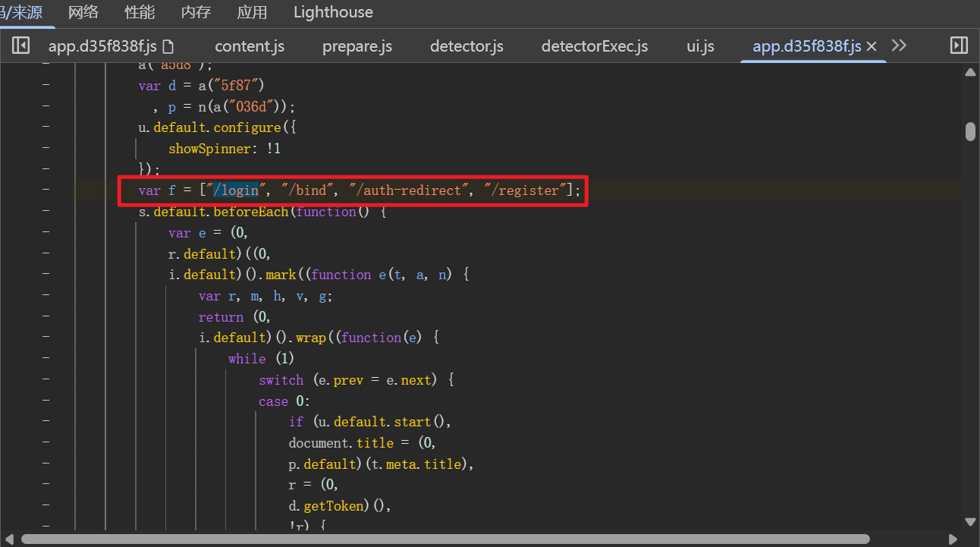Click the vertical scrollbar down arrow
The height and width of the screenshot is (547, 980).
[x=970, y=521]
